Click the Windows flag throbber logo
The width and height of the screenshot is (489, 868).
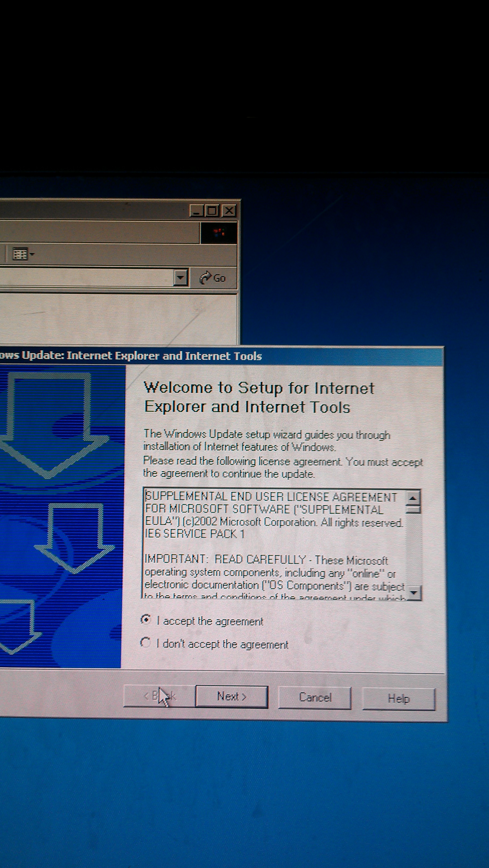(219, 233)
